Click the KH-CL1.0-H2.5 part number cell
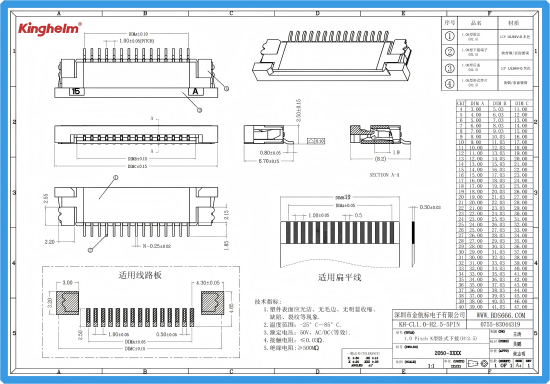The height and width of the screenshot is (384, 550). pyautogui.click(x=429, y=324)
